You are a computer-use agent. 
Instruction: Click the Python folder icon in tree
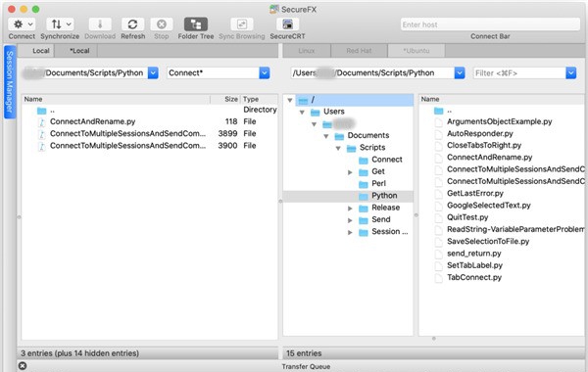(363, 196)
